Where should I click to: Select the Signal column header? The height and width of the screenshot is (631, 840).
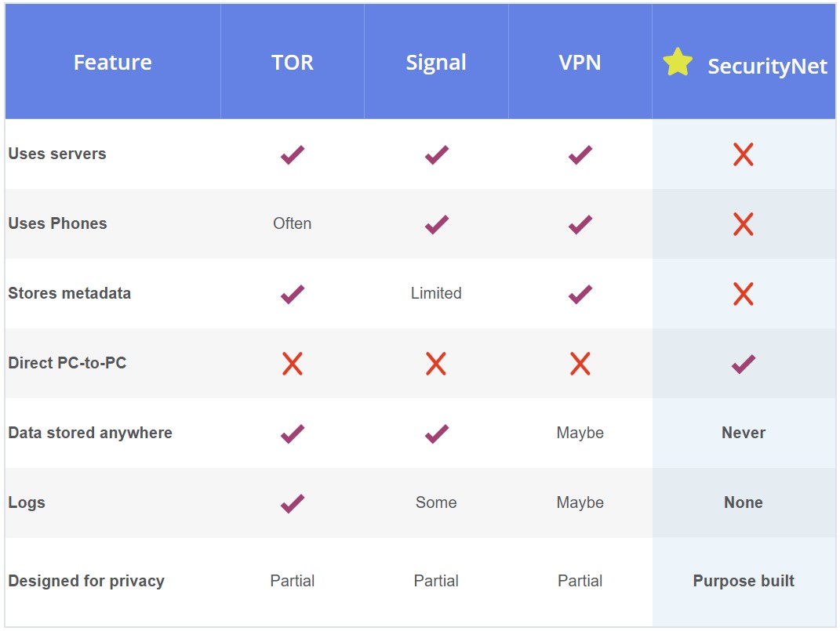436,63
